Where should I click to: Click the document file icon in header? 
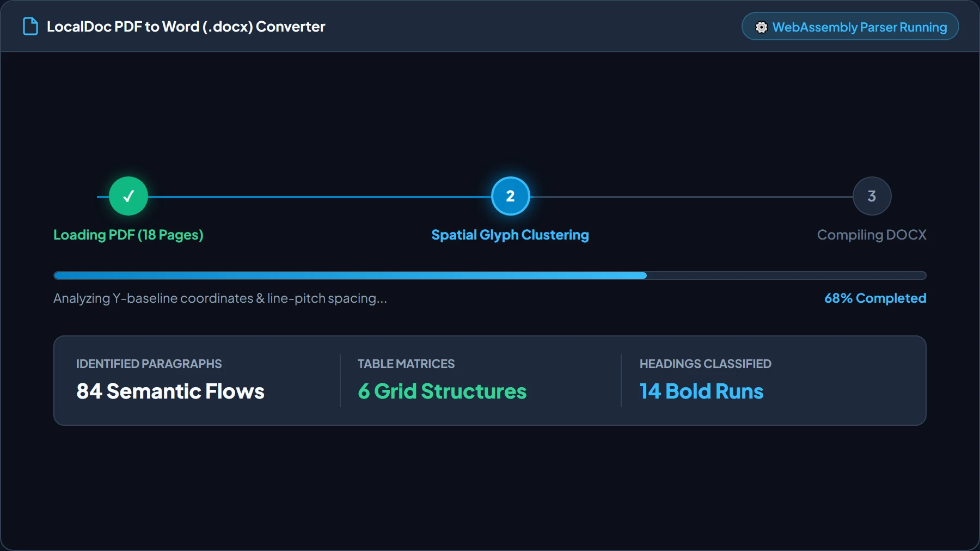click(x=30, y=26)
